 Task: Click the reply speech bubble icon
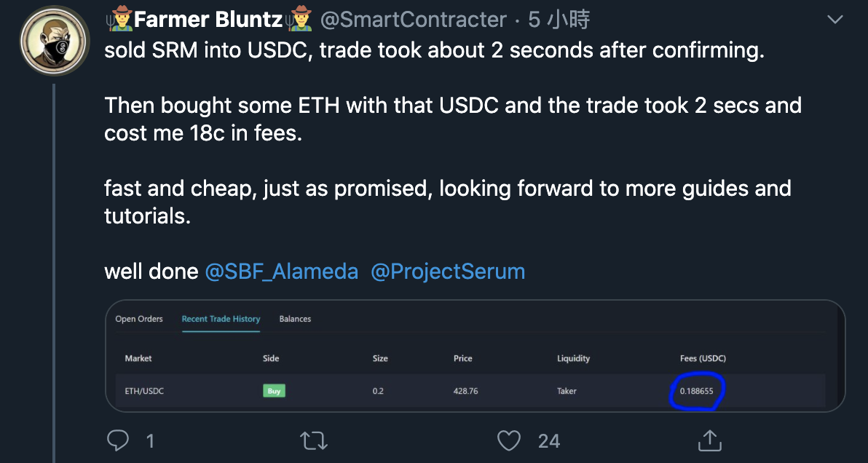pos(118,440)
